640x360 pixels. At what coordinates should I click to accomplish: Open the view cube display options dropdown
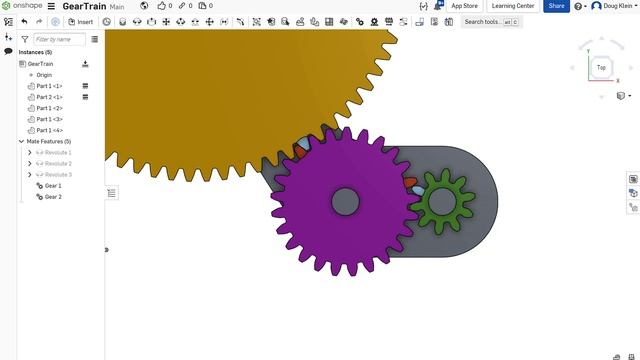624,96
